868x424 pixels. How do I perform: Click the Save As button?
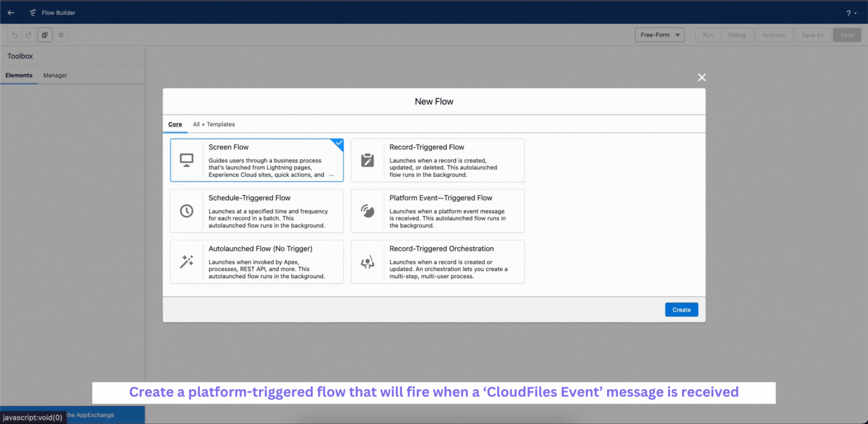[812, 35]
